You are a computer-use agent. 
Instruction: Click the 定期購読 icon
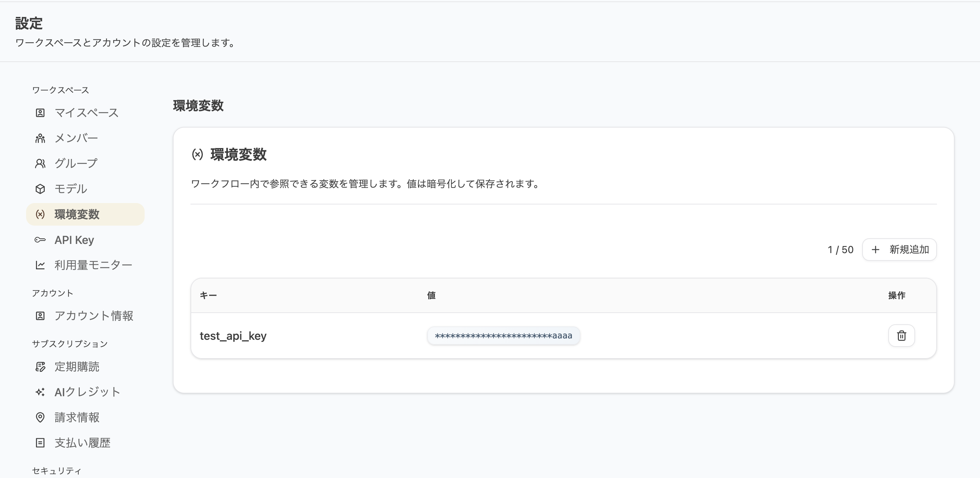click(x=40, y=367)
